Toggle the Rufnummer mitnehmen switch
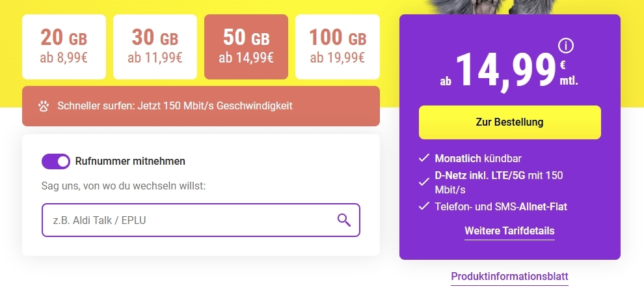This screenshot has width=644, height=293. tap(56, 161)
